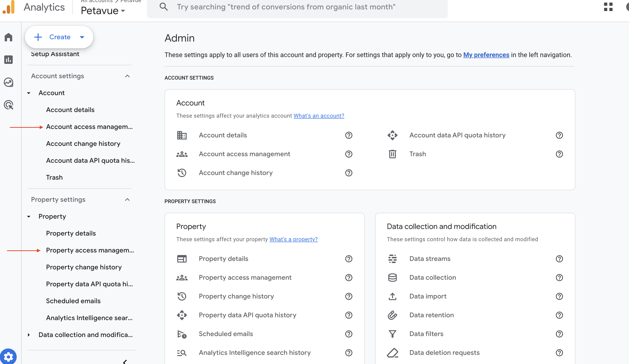
Task: Select Account change history in sidebar
Action: click(x=83, y=144)
